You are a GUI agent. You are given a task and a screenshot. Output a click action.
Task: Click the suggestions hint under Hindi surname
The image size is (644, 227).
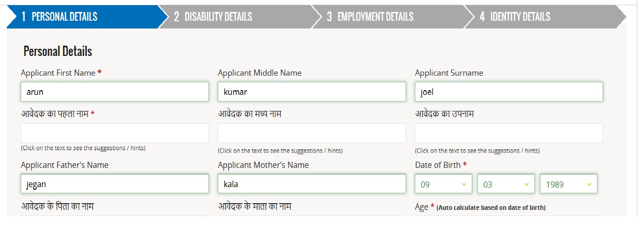477,151
